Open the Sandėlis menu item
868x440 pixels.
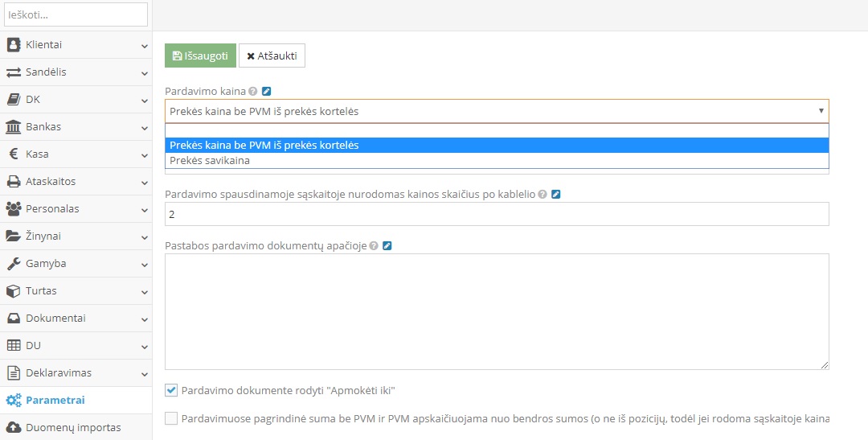click(46, 72)
